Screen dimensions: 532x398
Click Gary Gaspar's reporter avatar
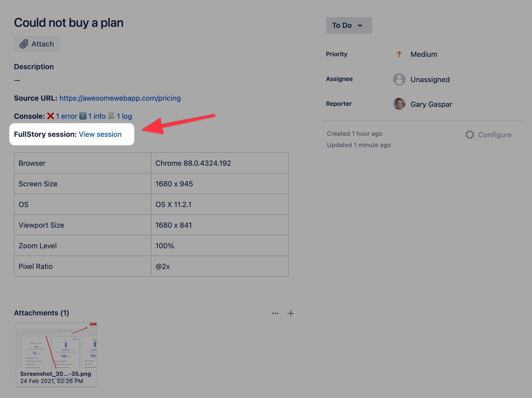(399, 104)
